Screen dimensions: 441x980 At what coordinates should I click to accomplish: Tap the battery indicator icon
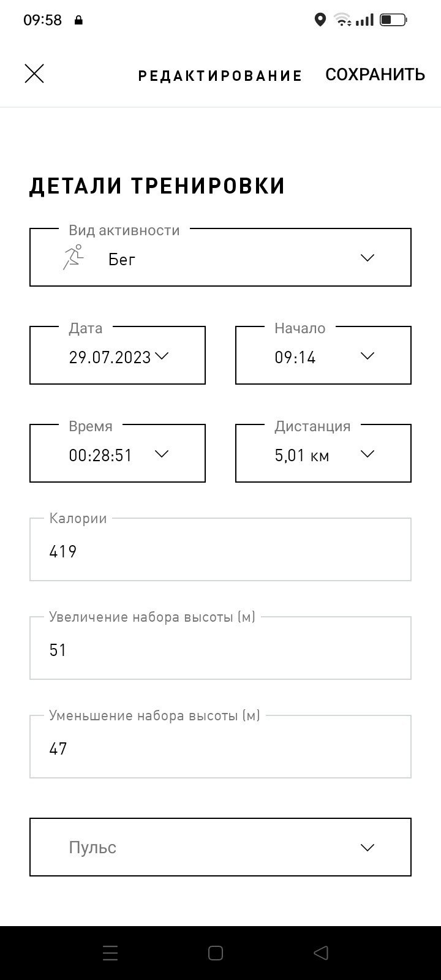(393, 20)
